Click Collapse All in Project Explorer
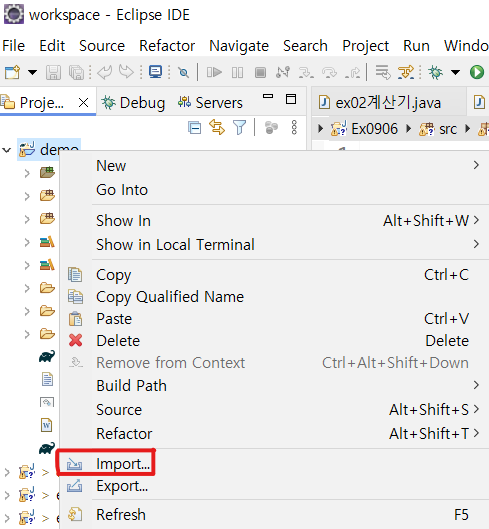489x529 pixels. pyautogui.click(x=194, y=128)
